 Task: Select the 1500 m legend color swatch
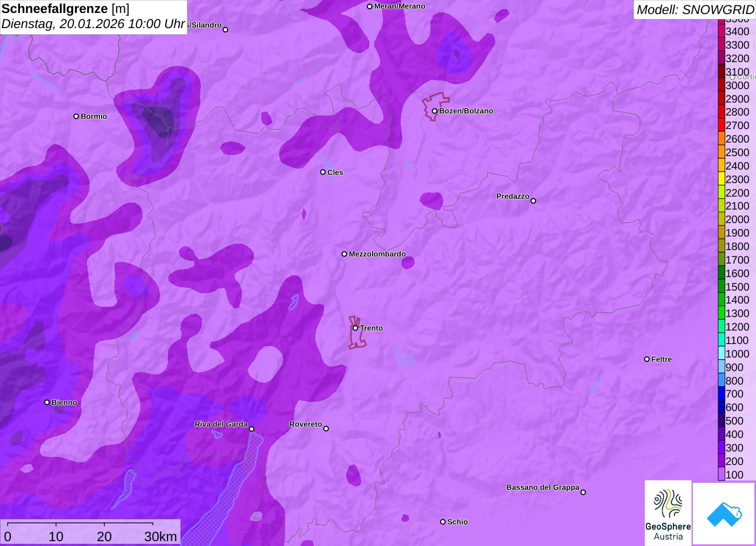tap(721, 286)
